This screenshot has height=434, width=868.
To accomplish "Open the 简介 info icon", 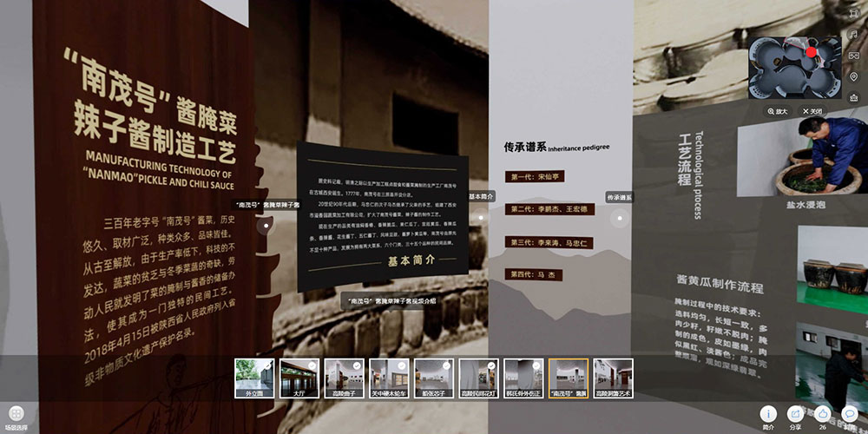I will coord(768,414).
